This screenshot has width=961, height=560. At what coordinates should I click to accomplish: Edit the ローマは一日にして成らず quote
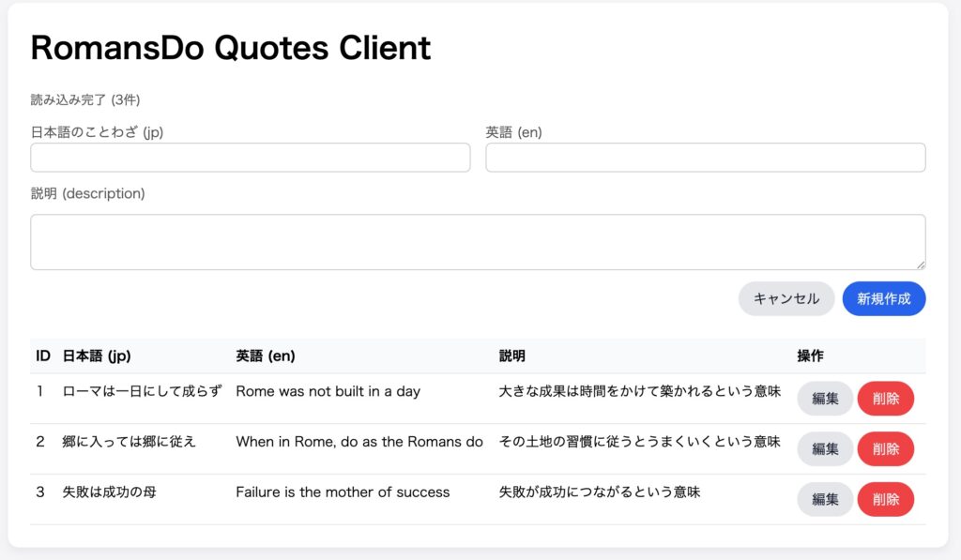click(x=825, y=398)
